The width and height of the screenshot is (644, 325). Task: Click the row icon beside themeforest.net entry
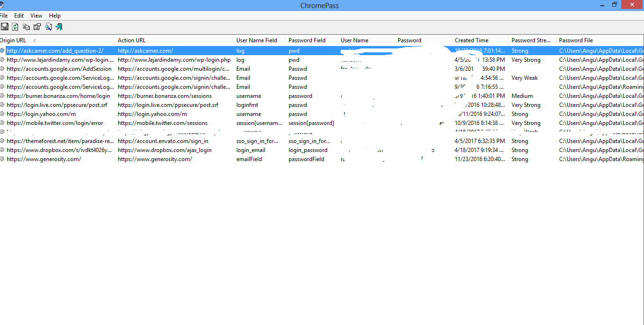click(2, 141)
